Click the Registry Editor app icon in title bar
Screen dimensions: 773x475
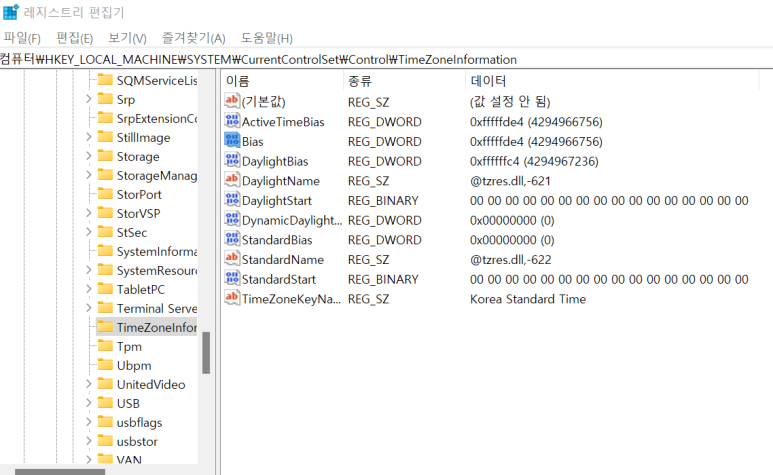coord(10,12)
